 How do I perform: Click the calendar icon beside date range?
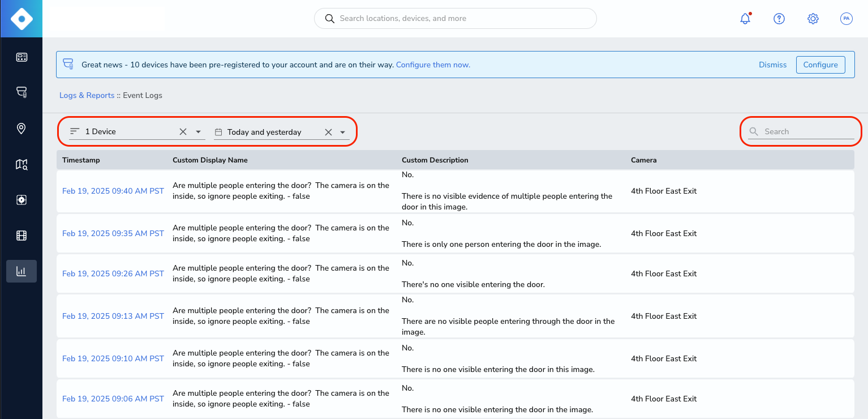218,132
